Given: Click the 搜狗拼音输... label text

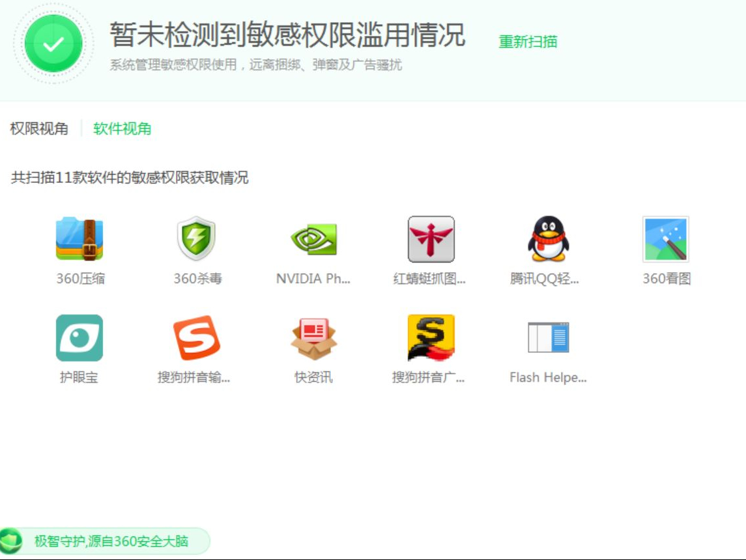Looking at the screenshot, I should (194, 378).
